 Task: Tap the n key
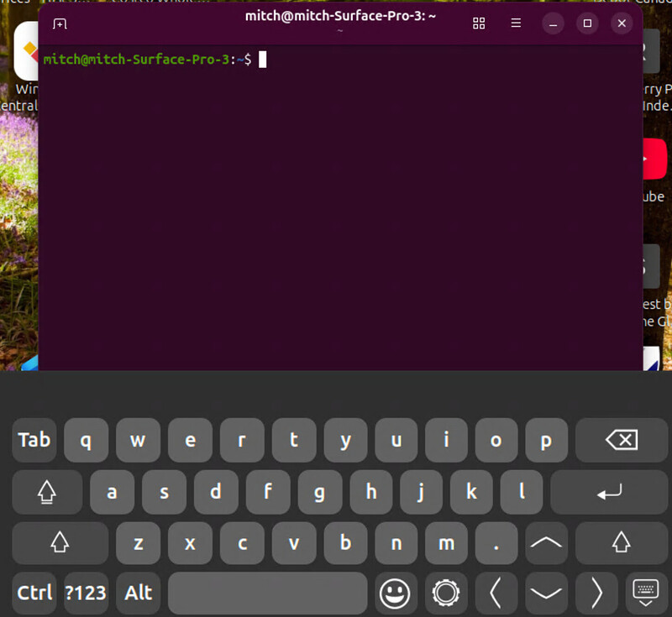396,543
